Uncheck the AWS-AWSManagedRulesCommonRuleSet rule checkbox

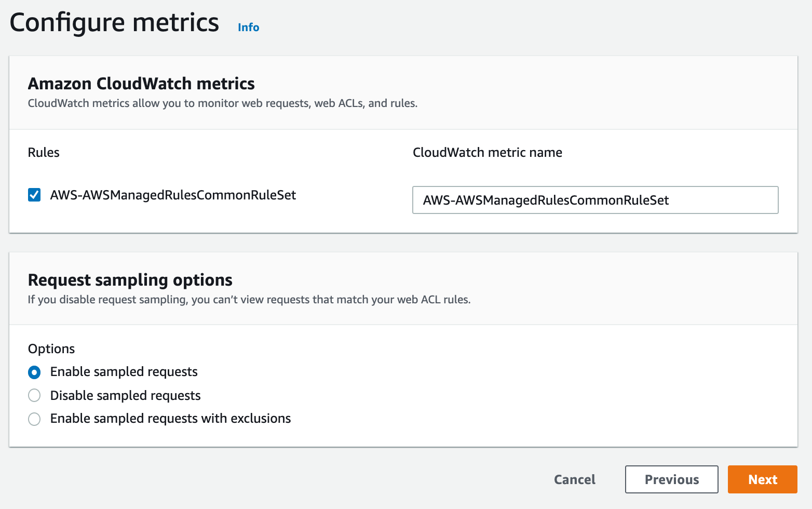(x=34, y=195)
